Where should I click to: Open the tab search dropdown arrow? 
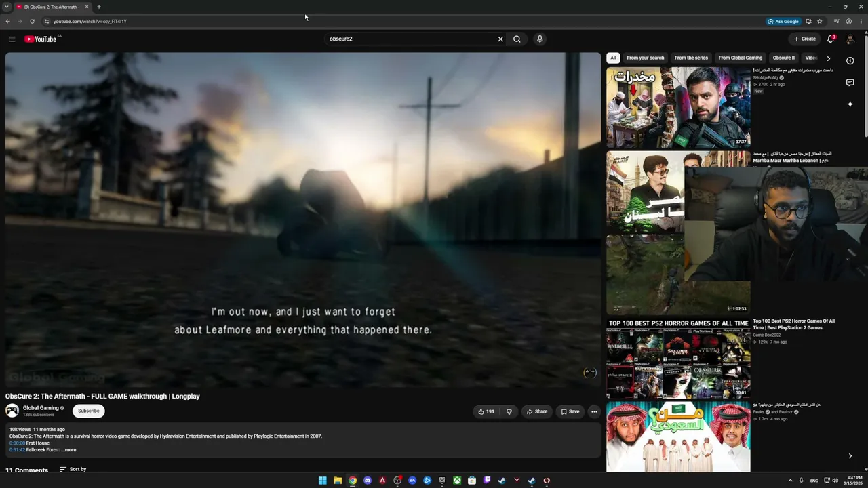click(6, 7)
